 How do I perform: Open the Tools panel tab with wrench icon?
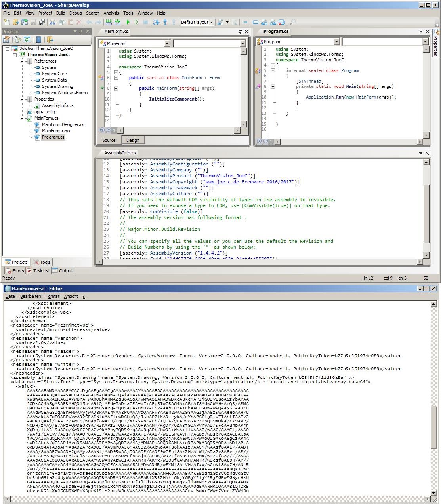pos(42,262)
